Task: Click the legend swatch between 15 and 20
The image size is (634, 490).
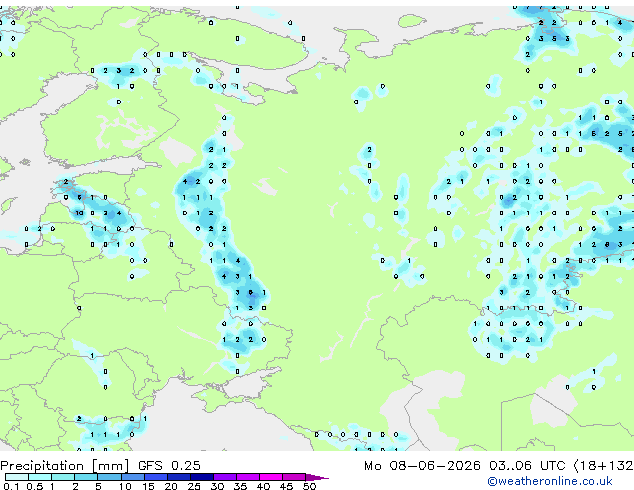Action: click(x=155, y=477)
